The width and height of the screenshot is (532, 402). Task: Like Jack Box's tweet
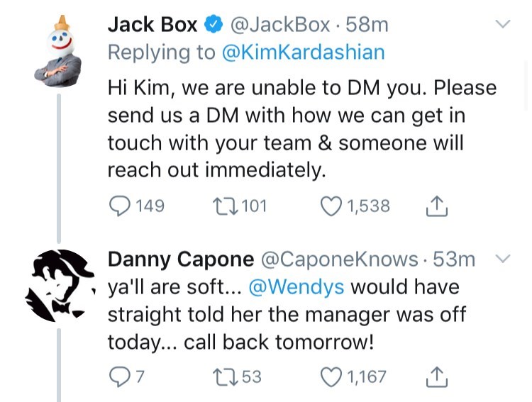331,206
